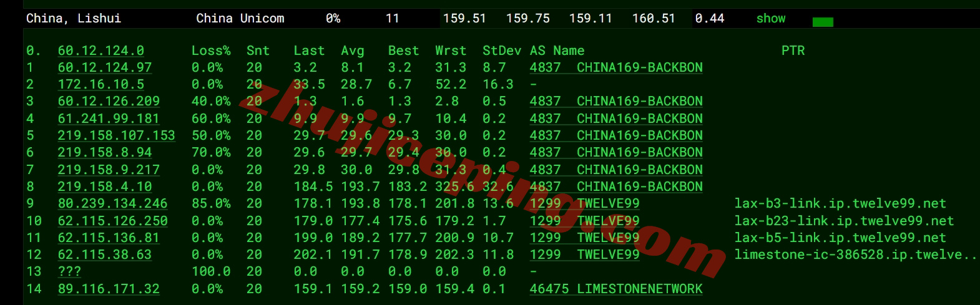980x305 pixels.
Task: Click the 'Snt' column header
Action: click(258, 51)
